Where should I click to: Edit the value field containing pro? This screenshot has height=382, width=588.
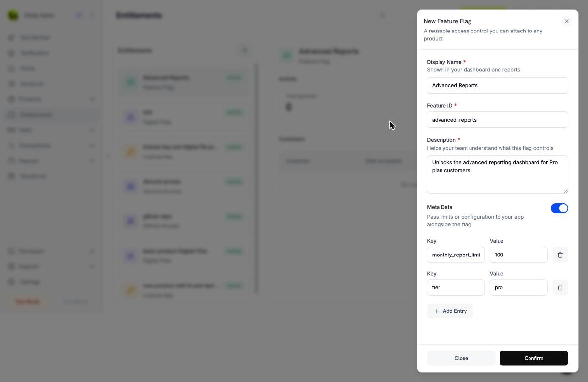coord(518,287)
